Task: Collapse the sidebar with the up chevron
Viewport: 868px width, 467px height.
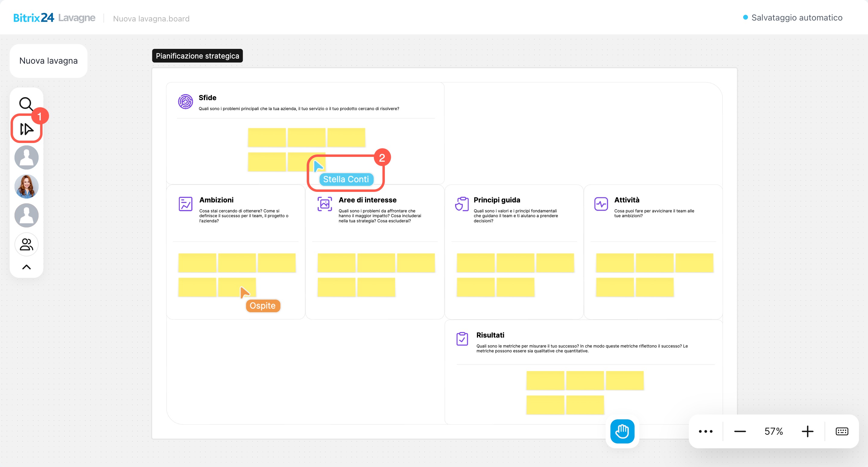Action: coord(26,267)
